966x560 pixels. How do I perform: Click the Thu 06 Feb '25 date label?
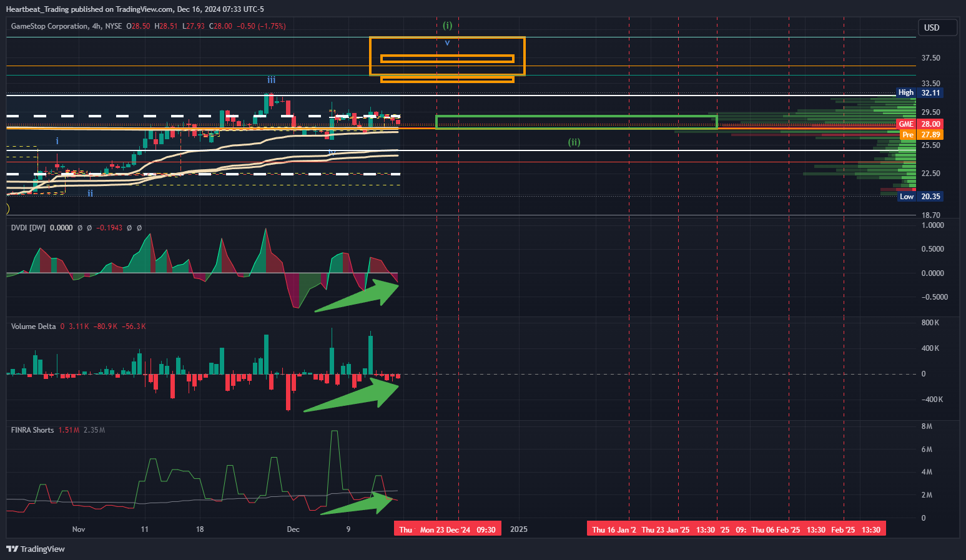(x=776, y=530)
